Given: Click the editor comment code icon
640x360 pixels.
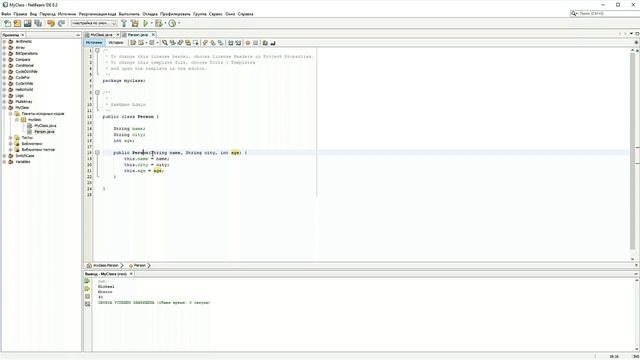Looking at the screenshot, I should tap(265, 43).
